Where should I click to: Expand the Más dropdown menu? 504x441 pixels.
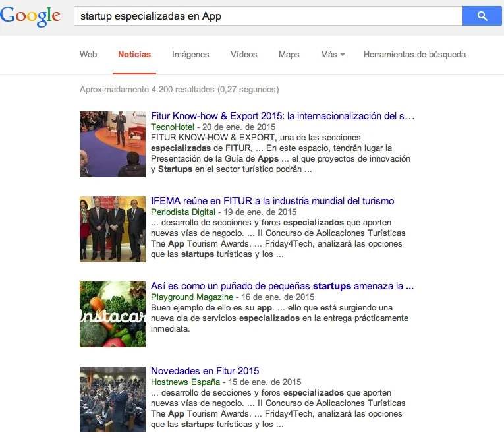(x=333, y=54)
